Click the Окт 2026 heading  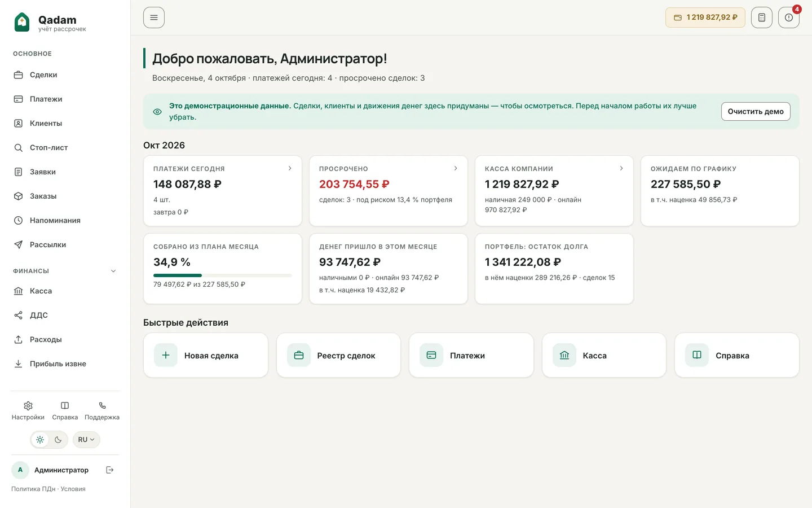click(164, 146)
